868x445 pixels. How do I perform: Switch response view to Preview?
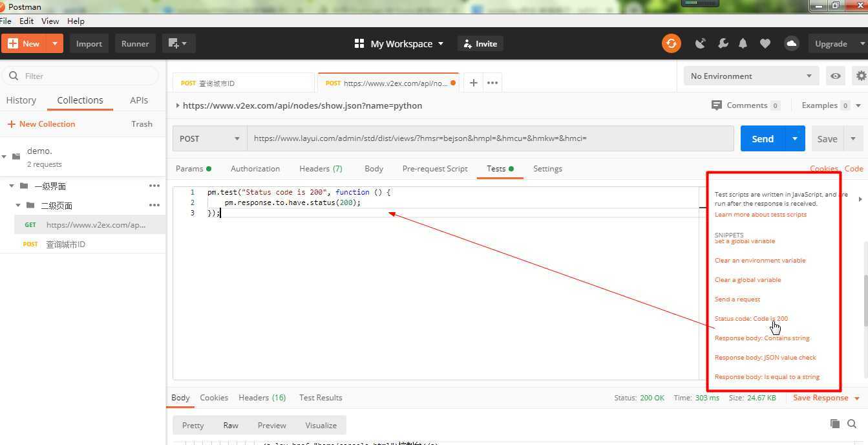(271, 425)
